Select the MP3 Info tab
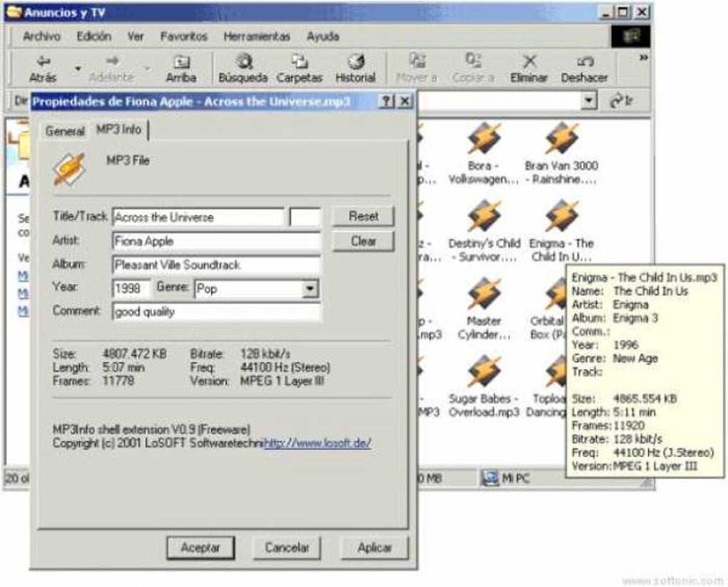 coord(119,129)
